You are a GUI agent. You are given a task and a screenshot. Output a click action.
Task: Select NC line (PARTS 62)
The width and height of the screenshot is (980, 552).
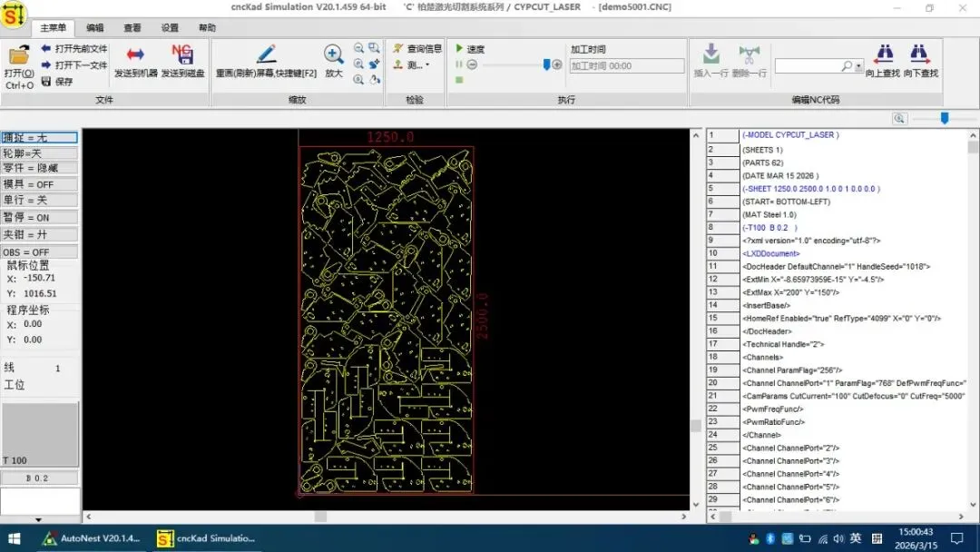[762, 163]
